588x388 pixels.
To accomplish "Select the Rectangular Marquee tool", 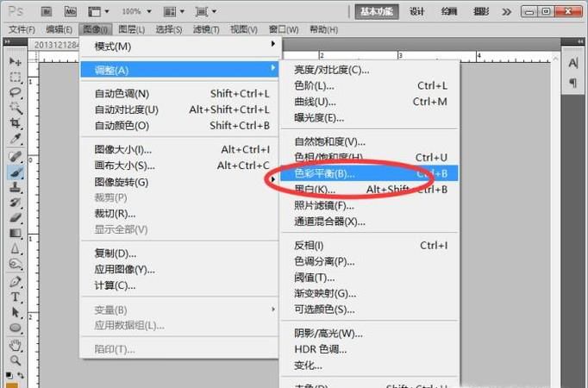I will (x=15, y=77).
